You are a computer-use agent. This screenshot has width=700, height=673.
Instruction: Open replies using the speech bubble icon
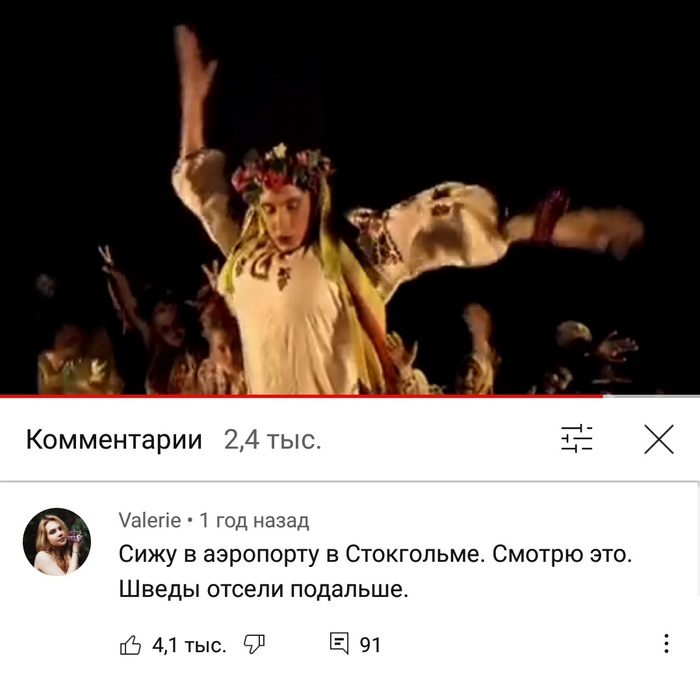click(x=339, y=644)
